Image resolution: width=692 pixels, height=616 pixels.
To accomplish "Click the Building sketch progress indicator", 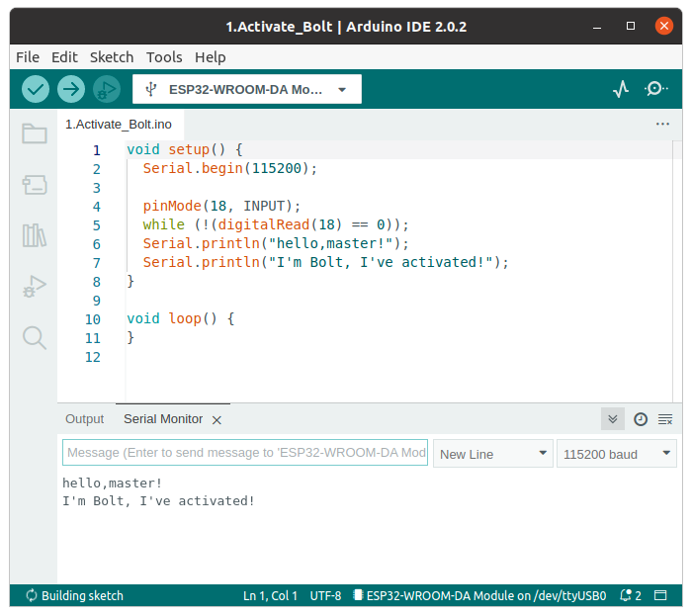I will tap(74, 595).
